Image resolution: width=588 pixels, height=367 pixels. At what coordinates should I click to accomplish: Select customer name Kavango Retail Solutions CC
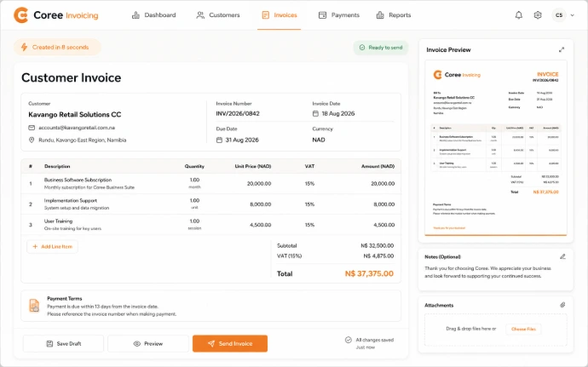tap(75, 114)
